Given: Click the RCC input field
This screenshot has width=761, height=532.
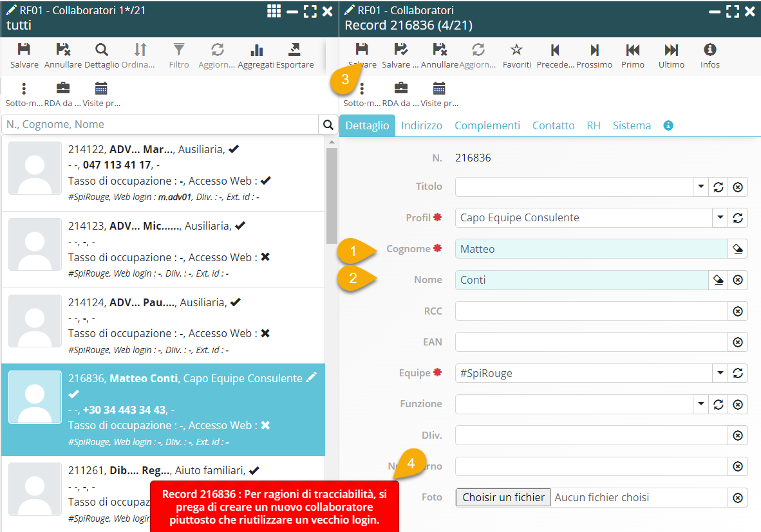Looking at the screenshot, I should tap(590, 311).
